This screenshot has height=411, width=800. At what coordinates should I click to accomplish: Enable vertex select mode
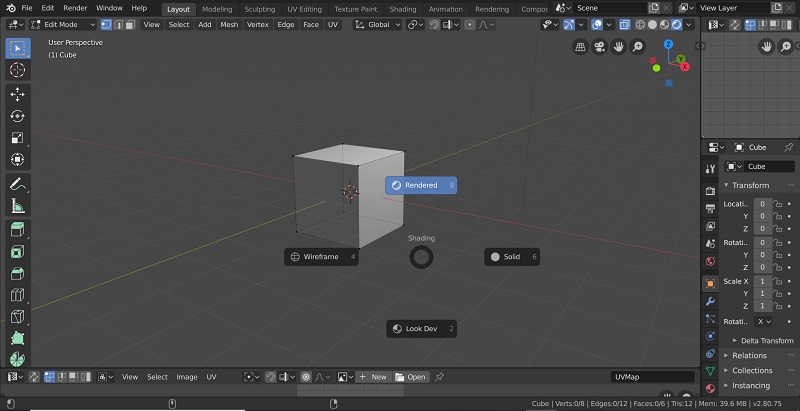point(104,24)
